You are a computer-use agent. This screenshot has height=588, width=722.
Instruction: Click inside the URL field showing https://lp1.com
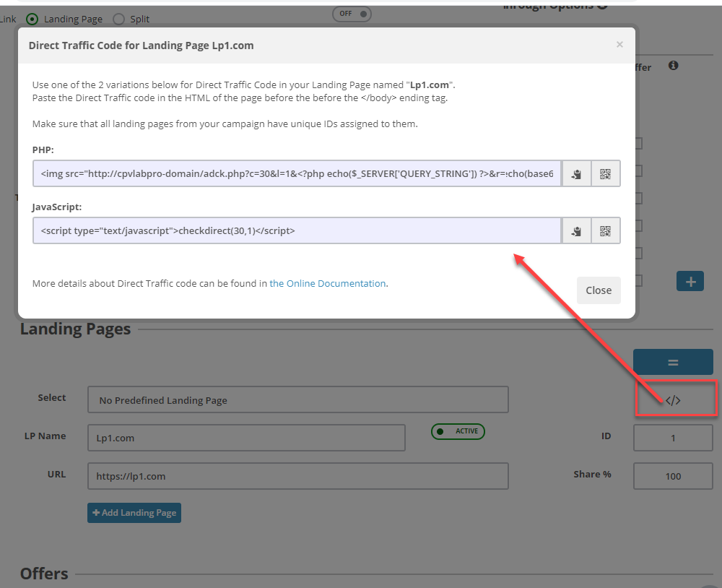[x=298, y=475]
